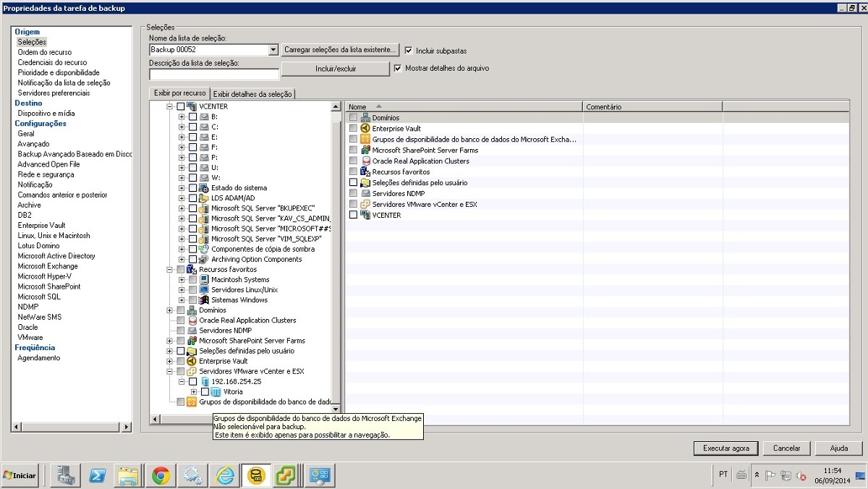868x489 pixels.
Task: Check Seleções definidas pelo usuário in right list
Action: pyautogui.click(x=353, y=182)
